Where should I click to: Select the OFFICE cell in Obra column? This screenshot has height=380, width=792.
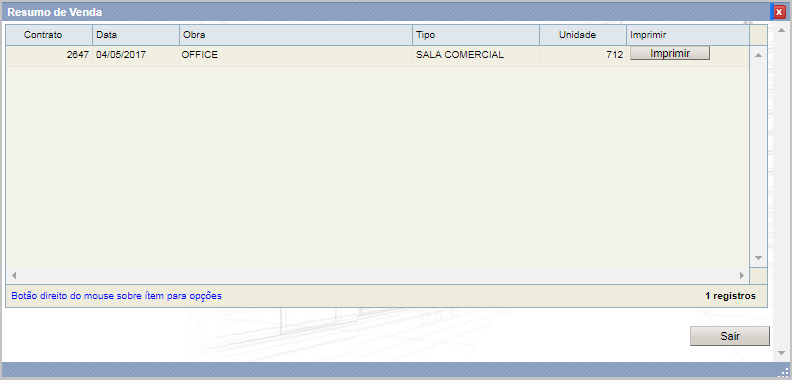[x=296, y=55]
